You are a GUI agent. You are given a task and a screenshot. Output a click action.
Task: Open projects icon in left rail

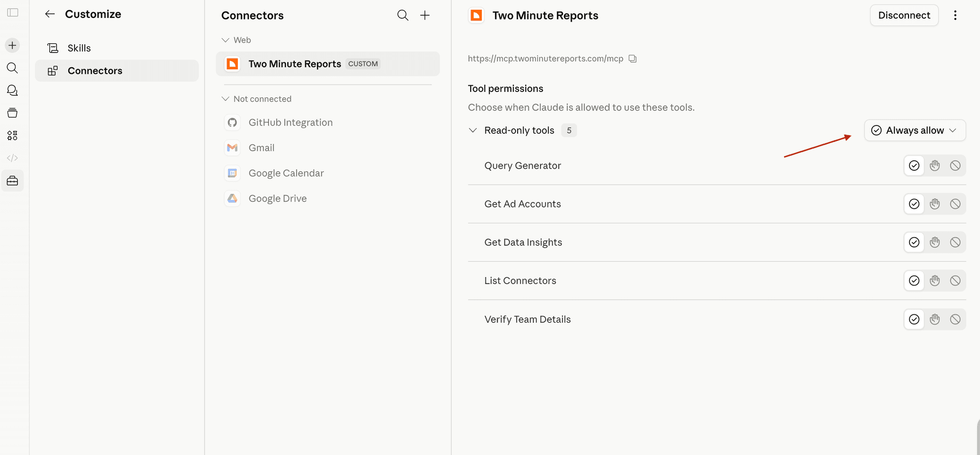[12, 113]
